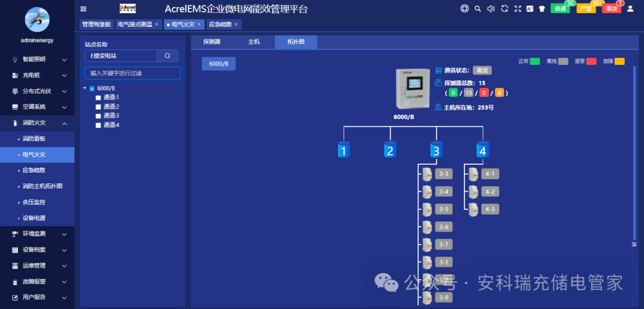
Task: Click detector icon next to 4-3
Action: click(x=473, y=210)
